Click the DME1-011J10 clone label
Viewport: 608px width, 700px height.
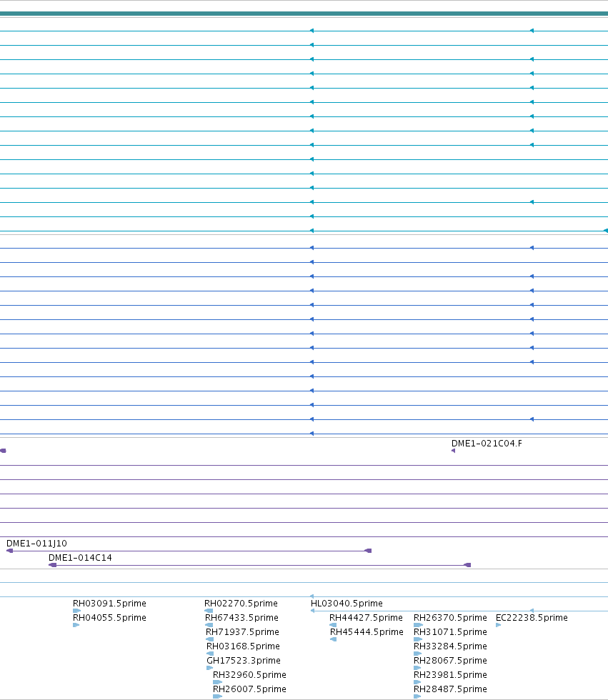[36, 544]
